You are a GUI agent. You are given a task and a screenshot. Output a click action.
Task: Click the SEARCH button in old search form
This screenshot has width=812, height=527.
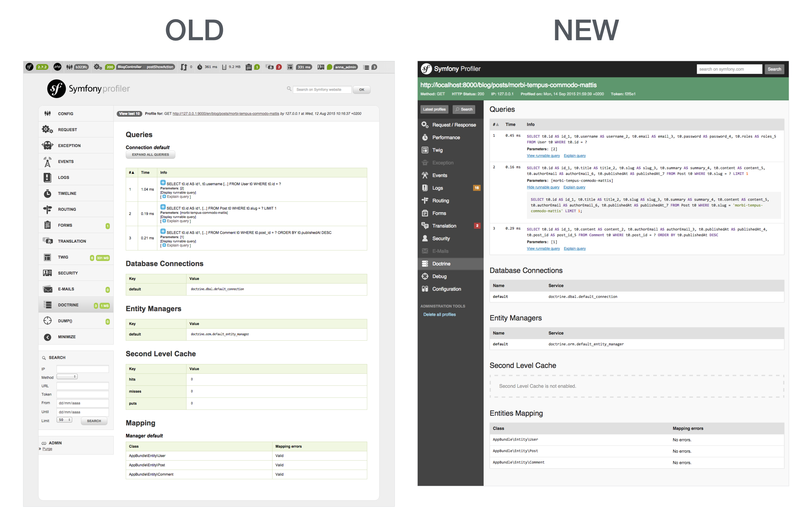pyautogui.click(x=94, y=421)
